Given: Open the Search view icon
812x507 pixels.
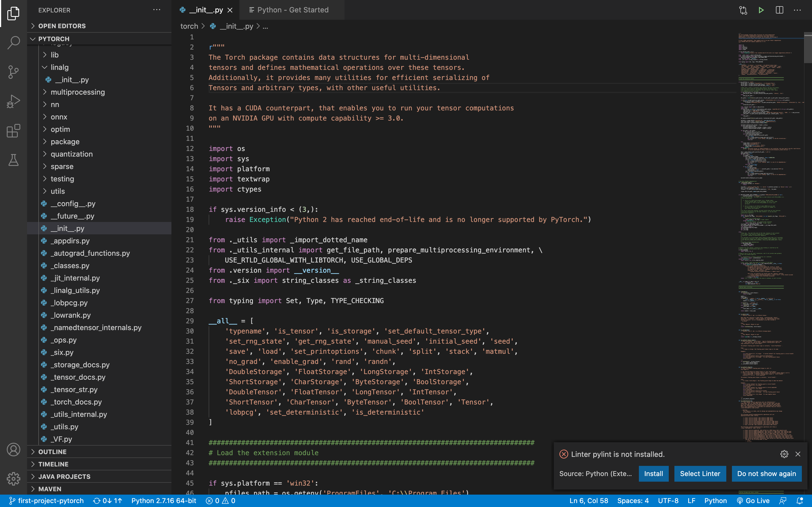Looking at the screenshot, I should coord(14,43).
